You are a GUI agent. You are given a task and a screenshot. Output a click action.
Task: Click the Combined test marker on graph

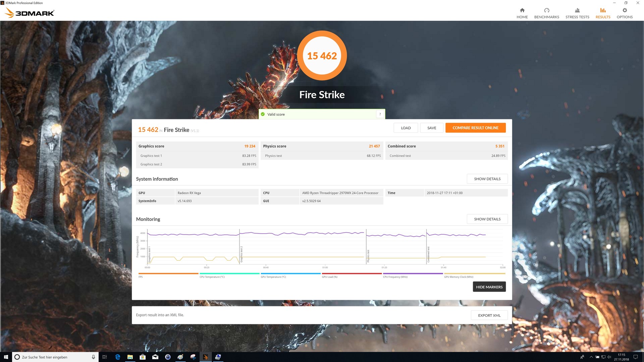[x=428, y=254]
